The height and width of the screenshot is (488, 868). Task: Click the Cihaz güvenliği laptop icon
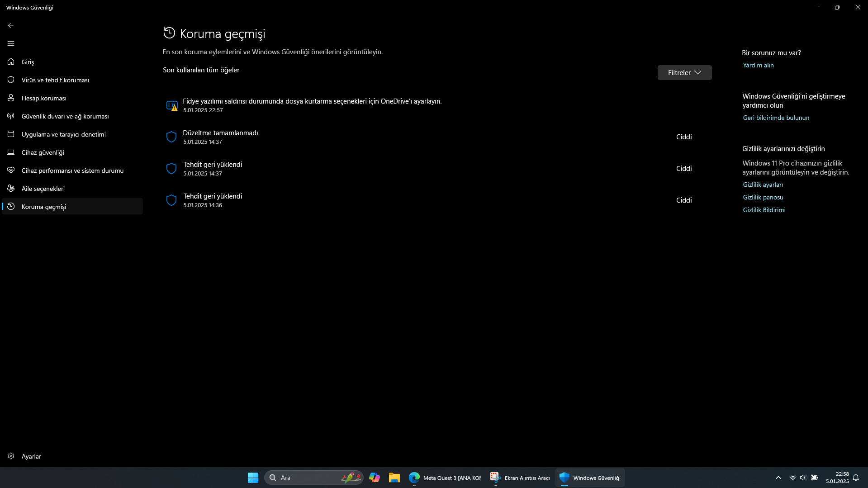[x=11, y=152]
